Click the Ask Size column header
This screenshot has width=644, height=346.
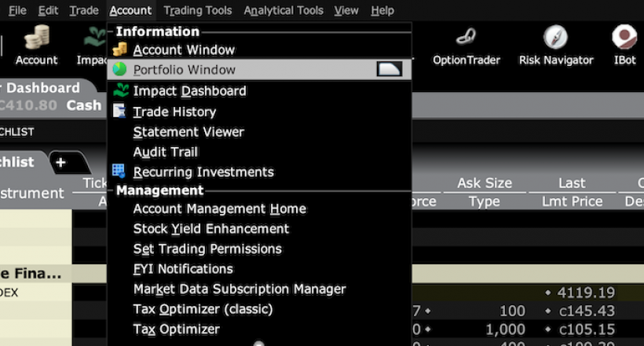pyautogui.click(x=485, y=183)
